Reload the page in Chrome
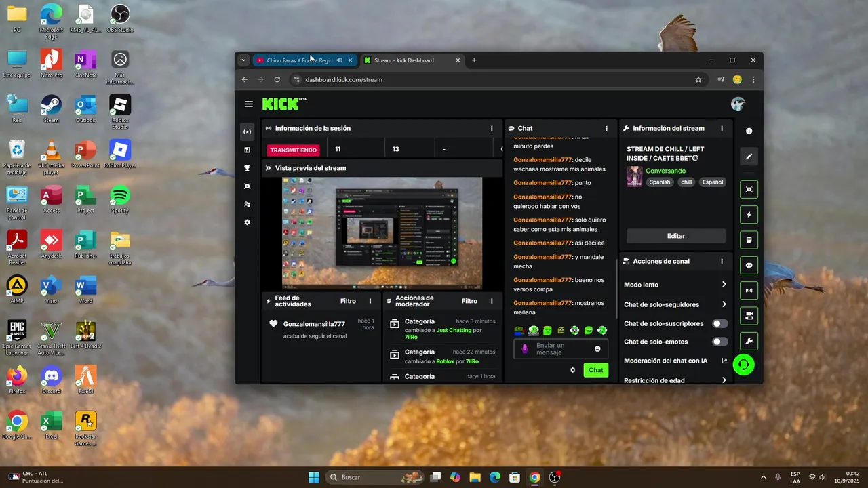The height and width of the screenshot is (488, 868). tap(277, 79)
